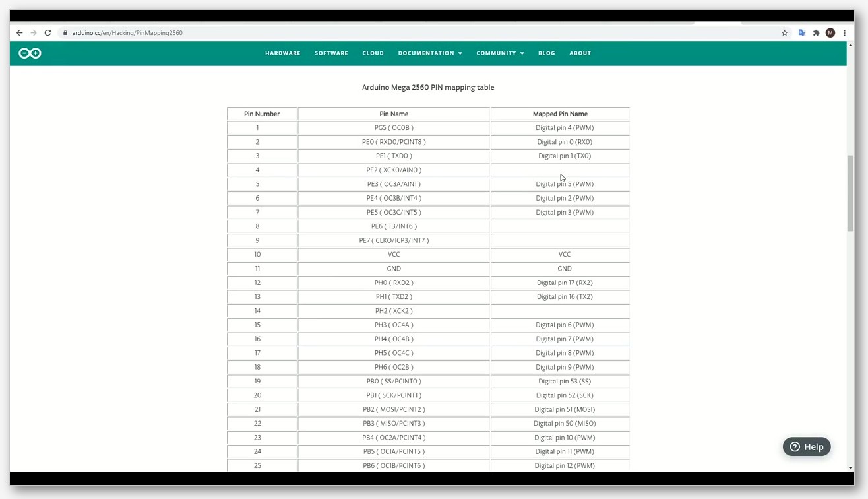Click the Digital pin 17 (RX2) cell
868x499 pixels.
(x=560, y=283)
